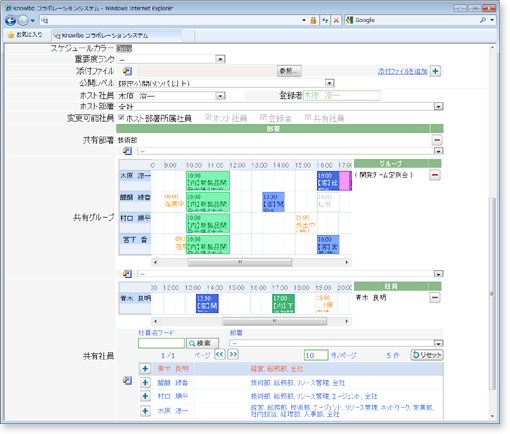
Task: Open the 重要度ランク dropdown
Action: (x=220, y=59)
